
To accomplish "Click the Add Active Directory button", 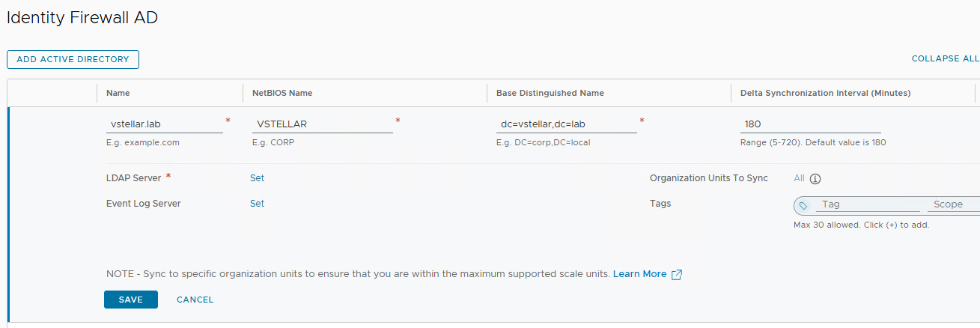I will coord(73,59).
